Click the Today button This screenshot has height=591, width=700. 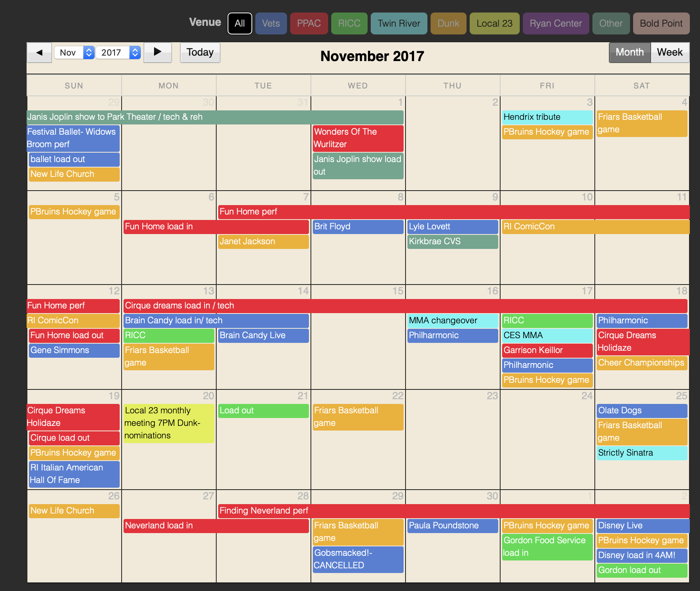[x=200, y=52]
